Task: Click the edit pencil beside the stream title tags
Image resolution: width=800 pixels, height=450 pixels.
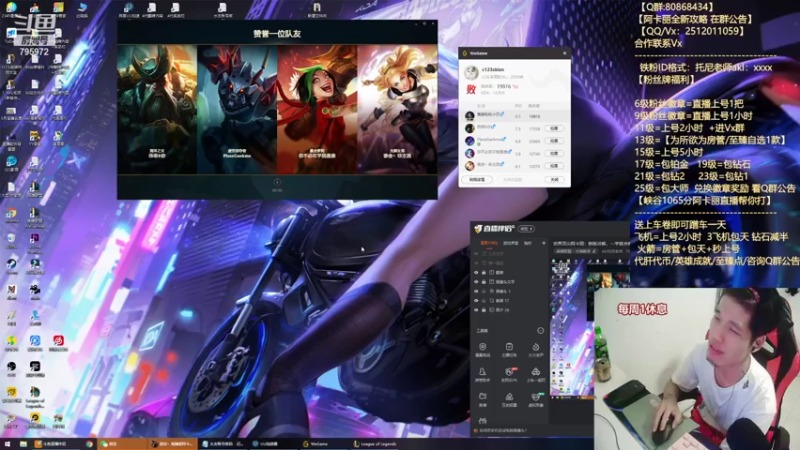Action: tap(594, 251)
